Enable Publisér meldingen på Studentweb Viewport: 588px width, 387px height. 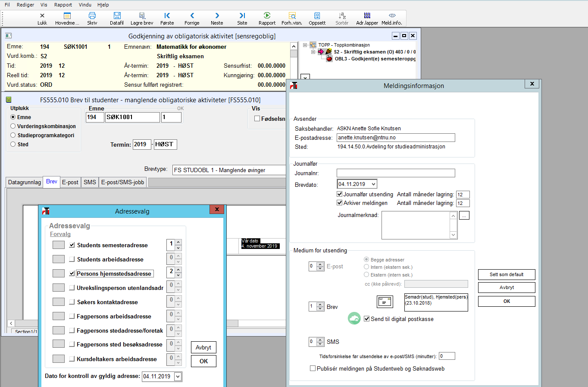point(313,368)
